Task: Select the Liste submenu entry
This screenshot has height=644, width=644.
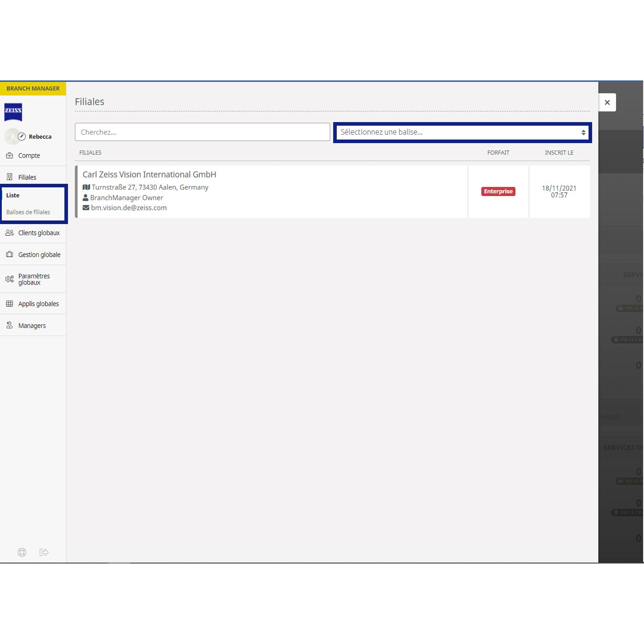Action: pyautogui.click(x=13, y=195)
